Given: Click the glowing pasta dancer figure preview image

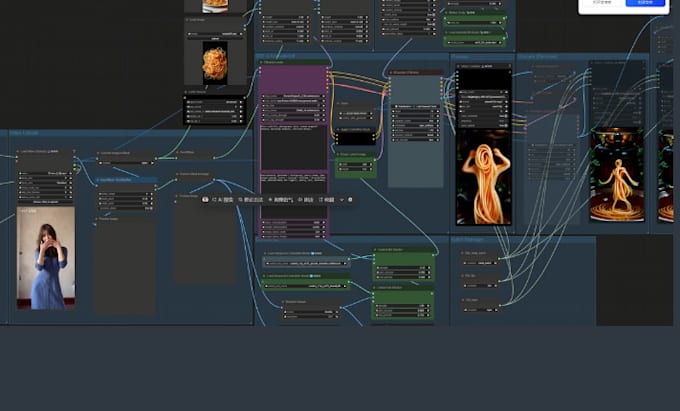Looking at the screenshot, I should [x=484, y=175].
